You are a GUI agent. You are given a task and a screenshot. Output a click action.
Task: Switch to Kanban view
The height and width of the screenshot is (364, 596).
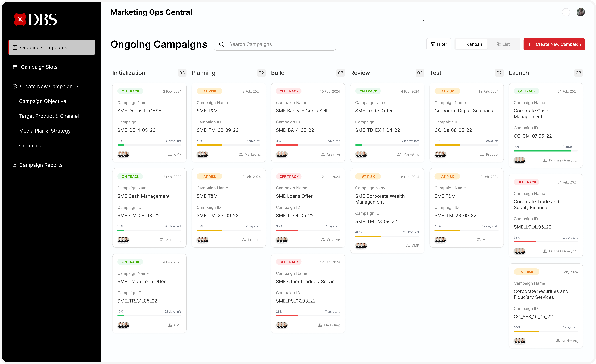point(471,44)
